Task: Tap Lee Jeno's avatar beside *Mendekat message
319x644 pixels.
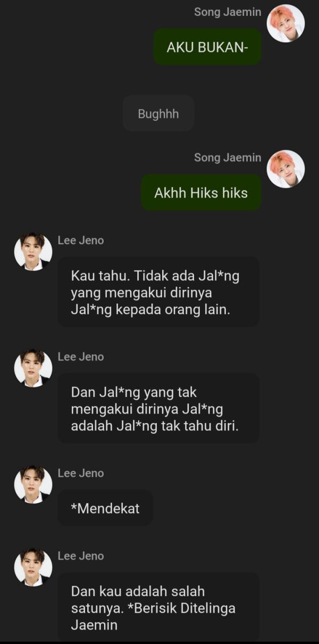Action: (33, 484)
